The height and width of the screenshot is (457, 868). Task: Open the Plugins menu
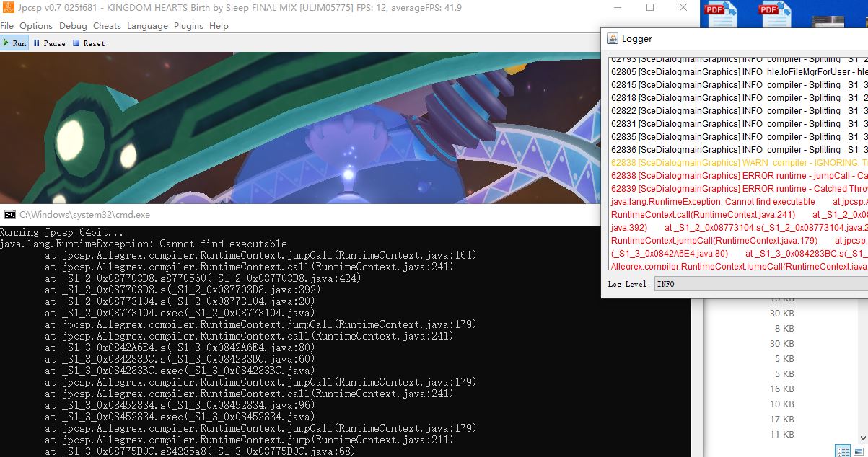pos(188,26)
